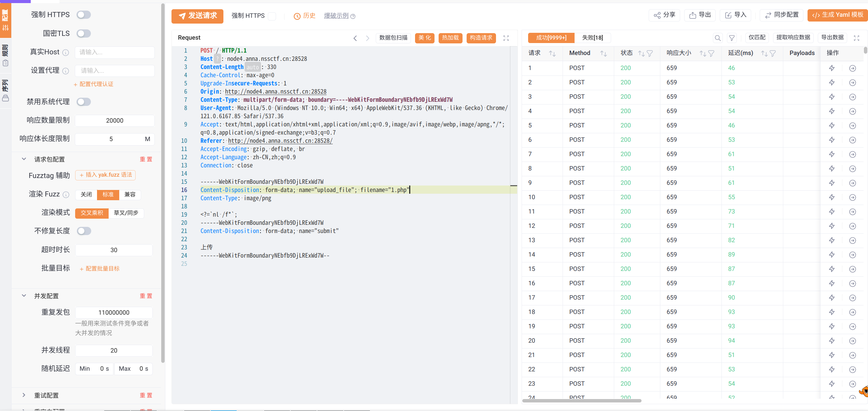Sort by the 延迟(ms) column arrows
The height and width of the screenshot is (411, 868).
click(x=764, y=53)
